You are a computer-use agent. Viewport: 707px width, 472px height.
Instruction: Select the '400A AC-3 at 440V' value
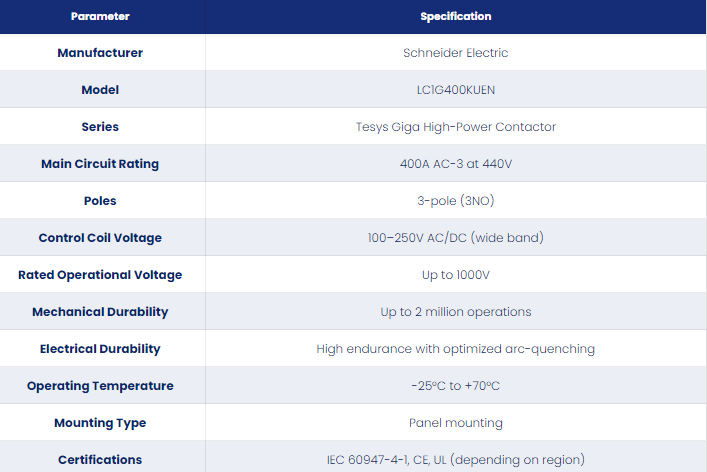pos(456,164)
